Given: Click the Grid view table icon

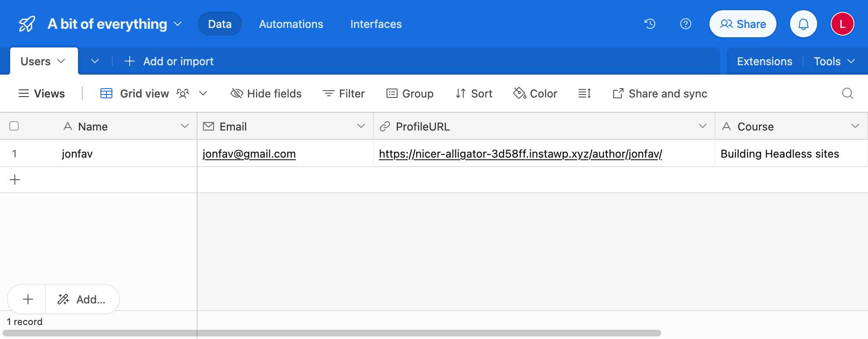Looking at the screenshot, I should pyautogui.click(x=106, y=93).
